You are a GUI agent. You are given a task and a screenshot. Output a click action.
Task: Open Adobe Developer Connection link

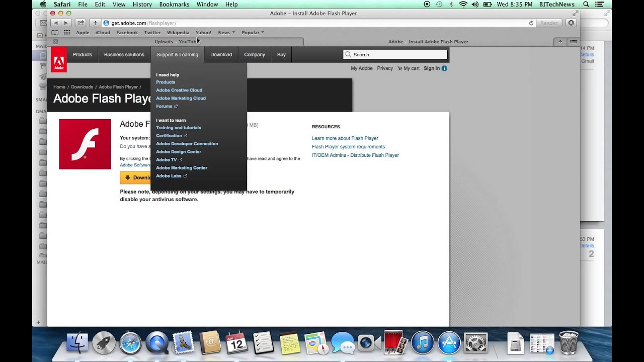coord(187,144)
